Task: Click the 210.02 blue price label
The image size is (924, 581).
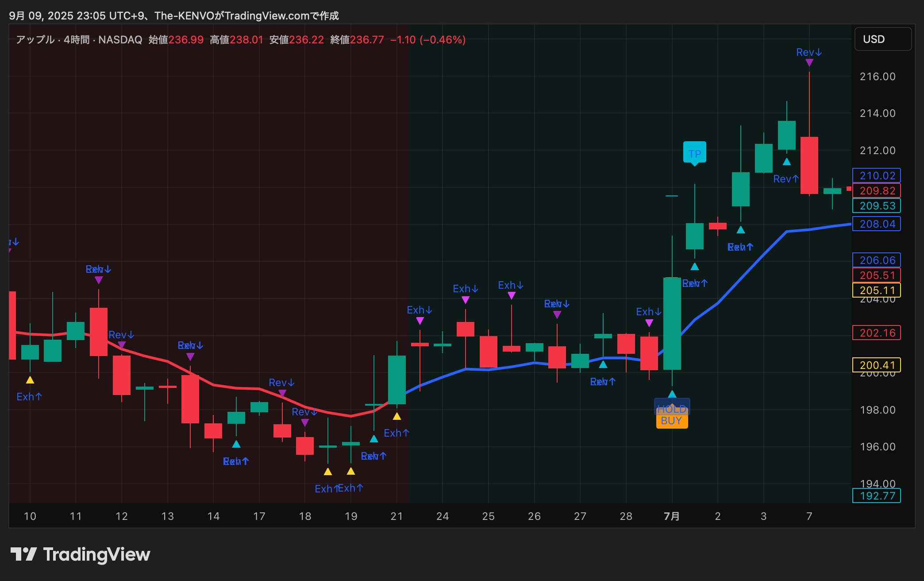Action: pos(877,176)
